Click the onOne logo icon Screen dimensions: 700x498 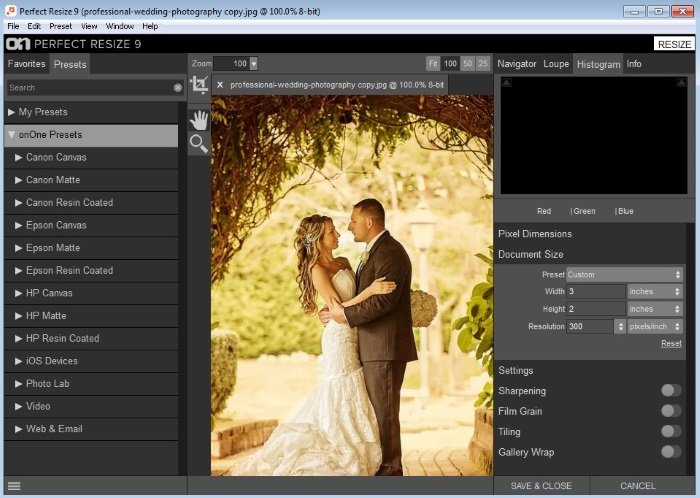tap(18, 44)
